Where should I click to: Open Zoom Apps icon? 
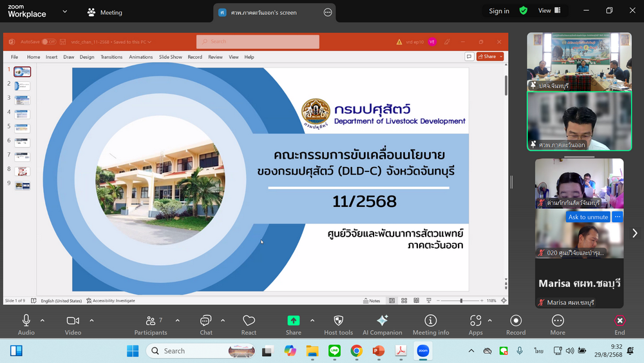[476, 325]
